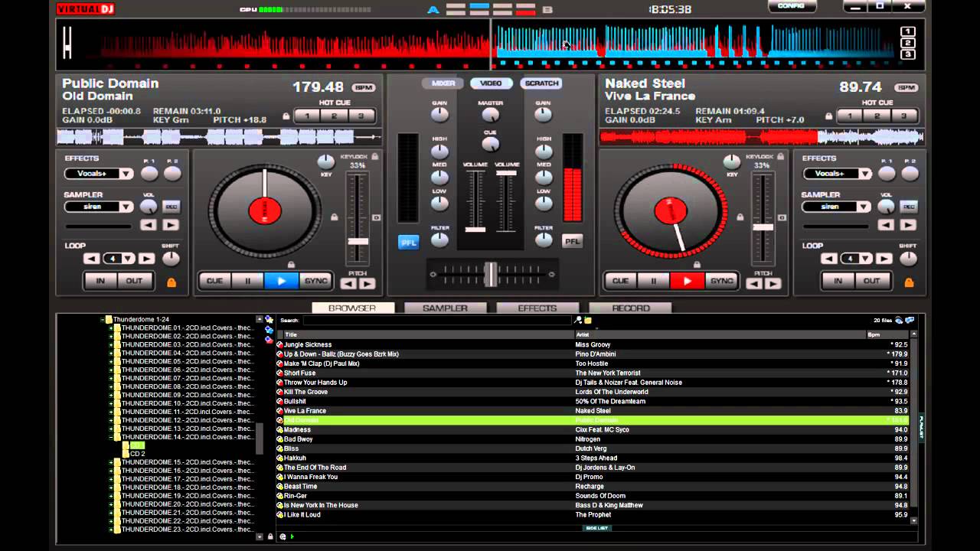Image resolution: width=980 pixels, height=551 pixels.
Task: Toggle the orange loop lock on the left deck
Action: tap(171, 282)
